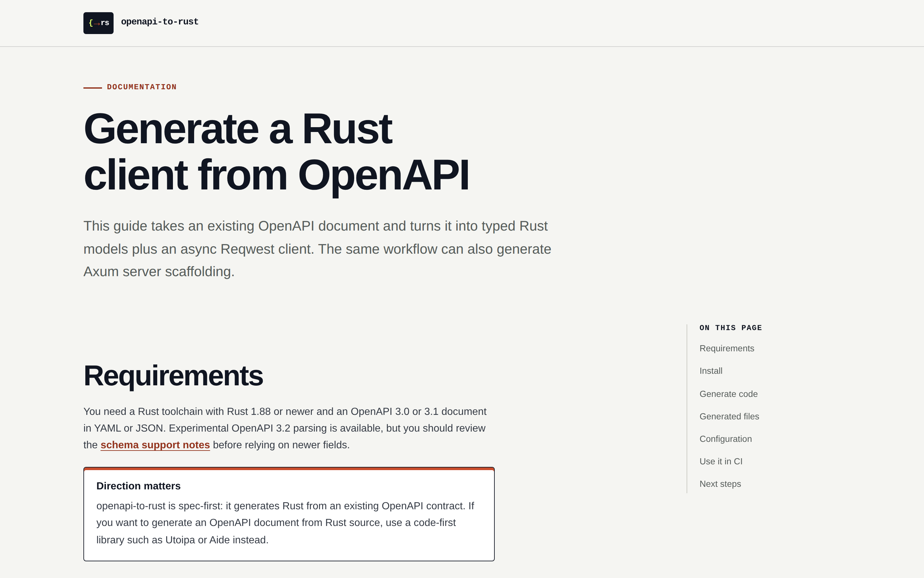Viewport: 924px width, 578px height.
Task: Click the ON THIS PAGE heading
Action: tap(731, 328)
